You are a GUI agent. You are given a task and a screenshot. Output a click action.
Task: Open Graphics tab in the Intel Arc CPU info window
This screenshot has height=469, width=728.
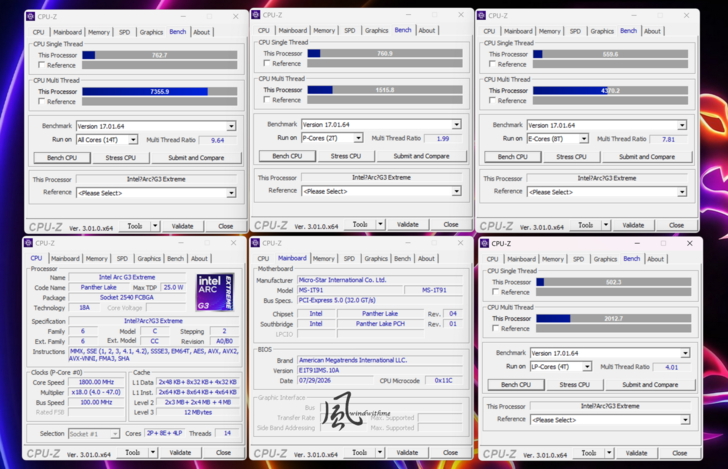click(149, 258)
